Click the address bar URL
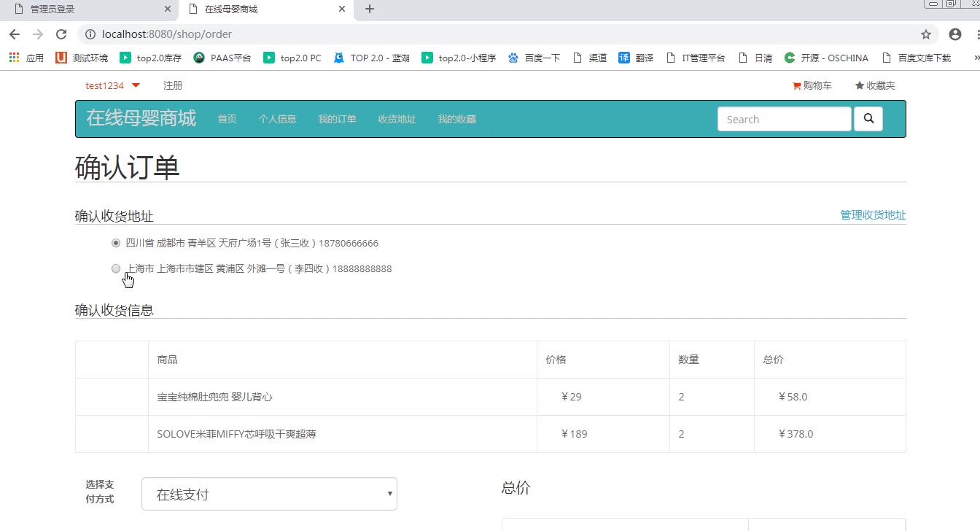 (167, 34)
